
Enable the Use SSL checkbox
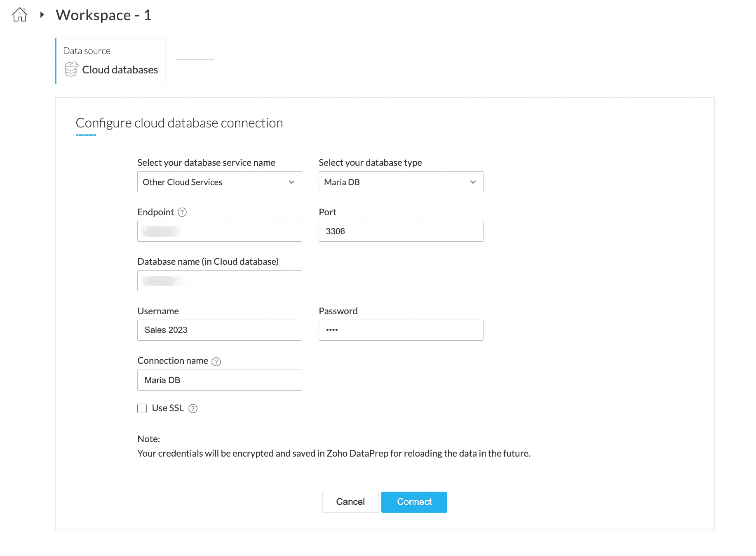point(142,408)
